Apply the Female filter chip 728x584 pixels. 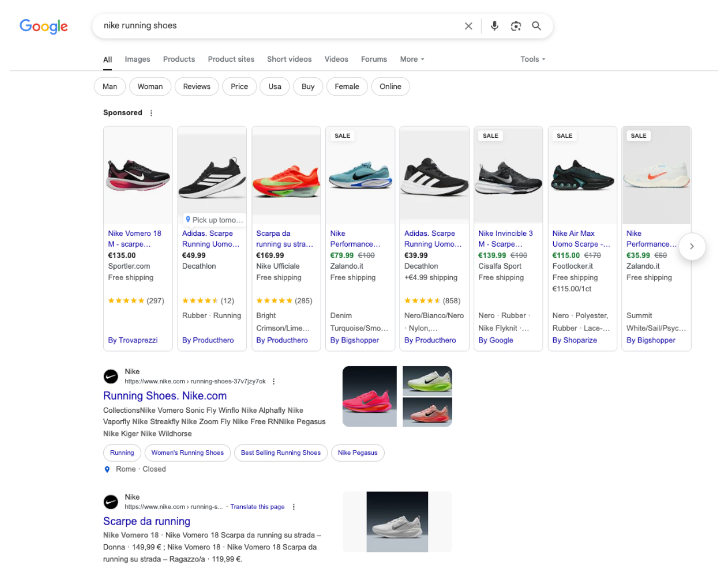347,87
